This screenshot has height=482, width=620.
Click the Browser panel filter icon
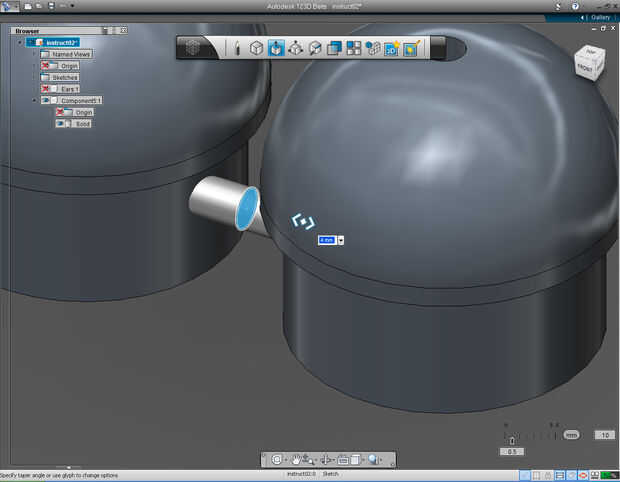[106, 30]
